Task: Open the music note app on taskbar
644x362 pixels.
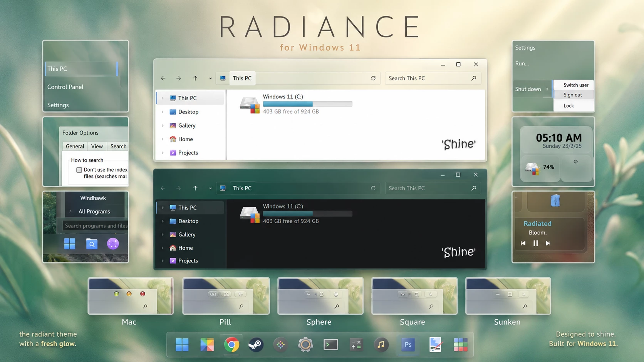Action: coord(381,345)
